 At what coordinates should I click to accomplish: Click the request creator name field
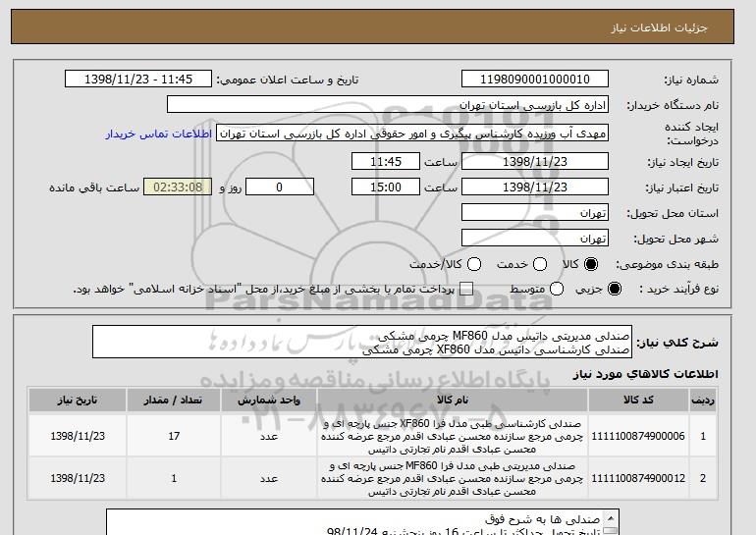point(412,134)
